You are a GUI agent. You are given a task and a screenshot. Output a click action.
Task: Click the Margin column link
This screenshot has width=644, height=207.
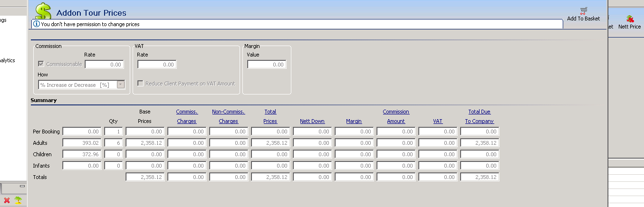pyautogui.click(x=354, y=121)
